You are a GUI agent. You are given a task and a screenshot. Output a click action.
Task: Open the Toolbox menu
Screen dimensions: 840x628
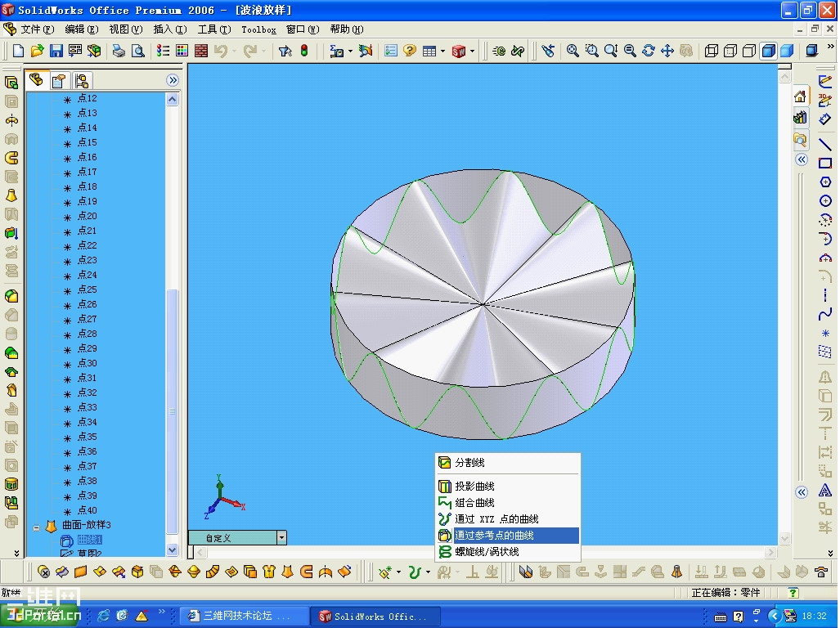[x=258, y=29]
